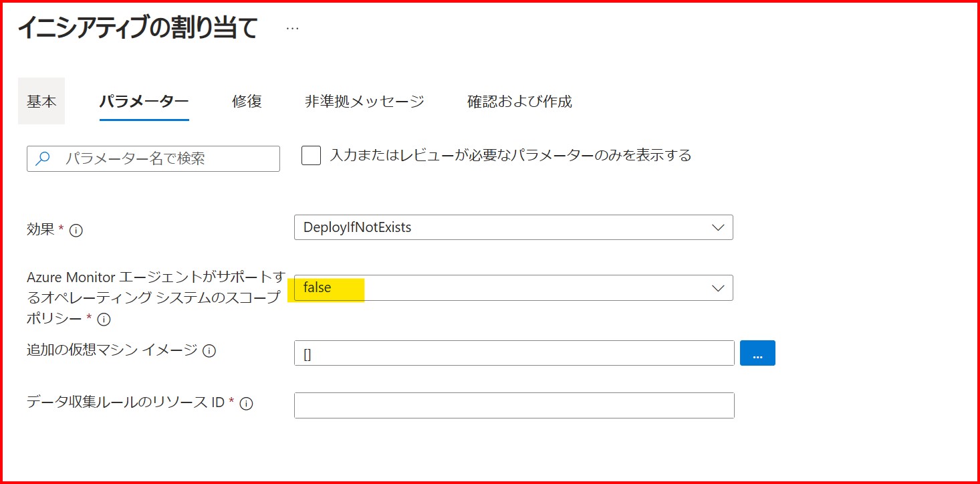Screen dimensions: 980x484
Task: Click the magnifier icon in the parameter search box
Action: [x=43, y=158]
